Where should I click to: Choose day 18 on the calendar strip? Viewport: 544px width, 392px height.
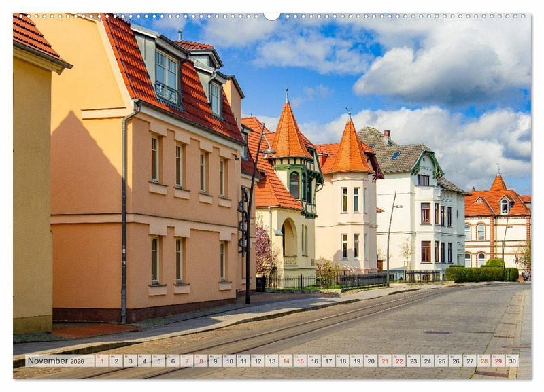[x=341, y=361]
